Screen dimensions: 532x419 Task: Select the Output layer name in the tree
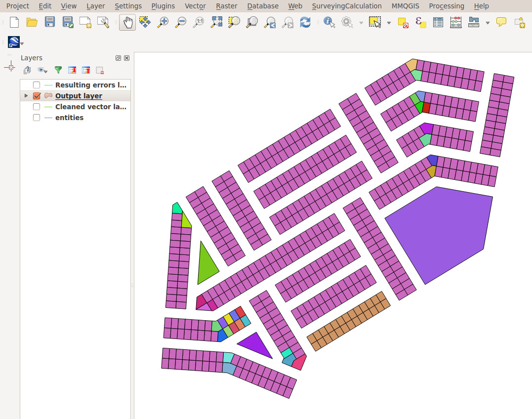(79, 96)
